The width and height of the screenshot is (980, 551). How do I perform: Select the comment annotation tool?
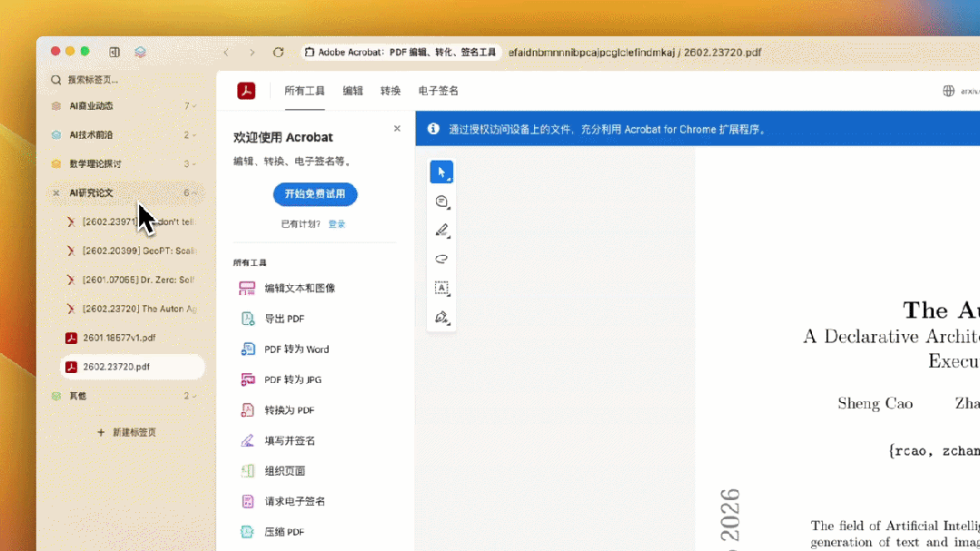click(x=441, y=201)
